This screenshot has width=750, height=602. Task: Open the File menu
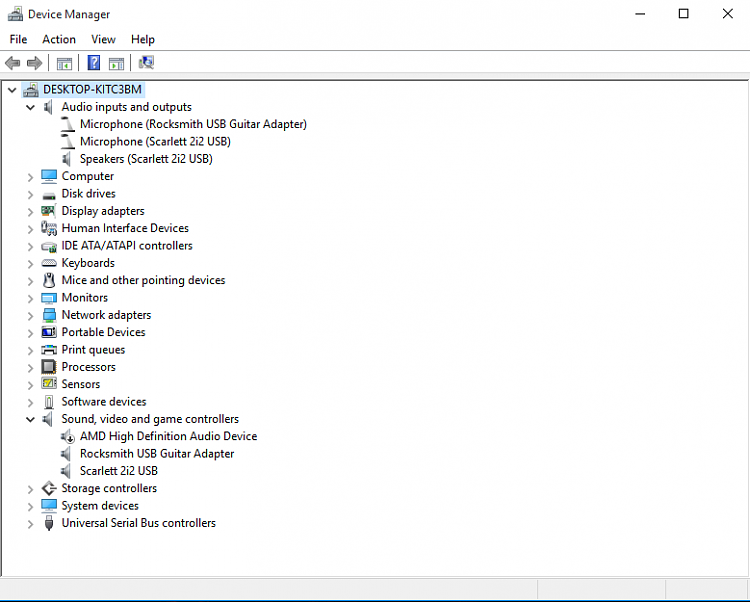click(x=18, y=39)
